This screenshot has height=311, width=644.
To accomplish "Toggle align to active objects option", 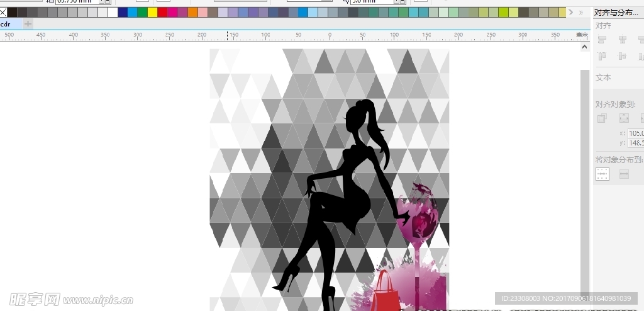I will [602, 118].
